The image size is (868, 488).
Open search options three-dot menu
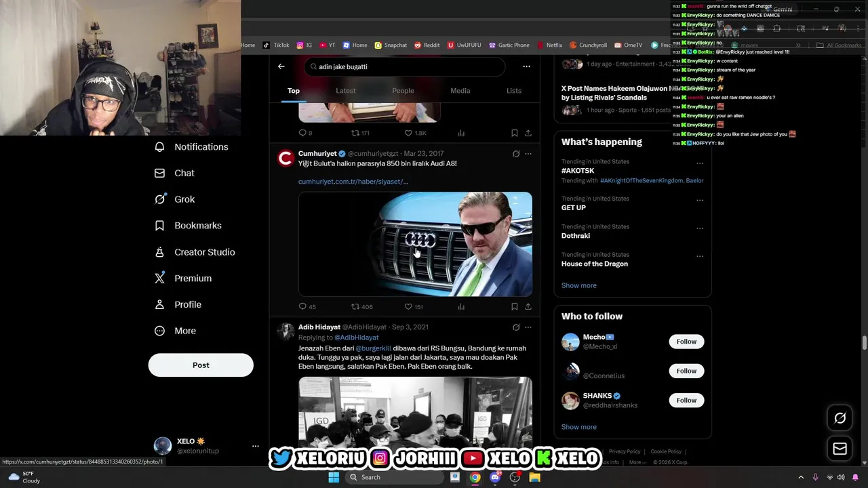click(526, 66)
